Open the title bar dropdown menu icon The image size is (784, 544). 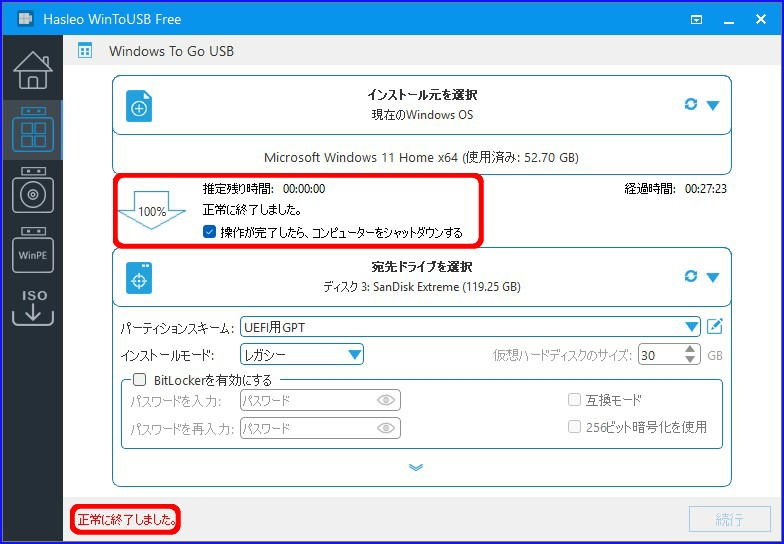point(696,20)
